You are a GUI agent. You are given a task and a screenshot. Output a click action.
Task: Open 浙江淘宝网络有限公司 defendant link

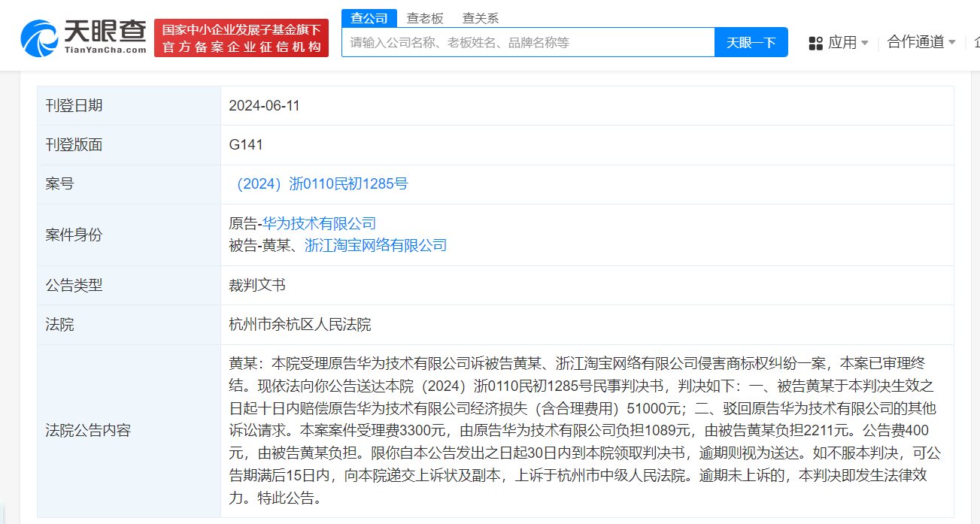375,245
